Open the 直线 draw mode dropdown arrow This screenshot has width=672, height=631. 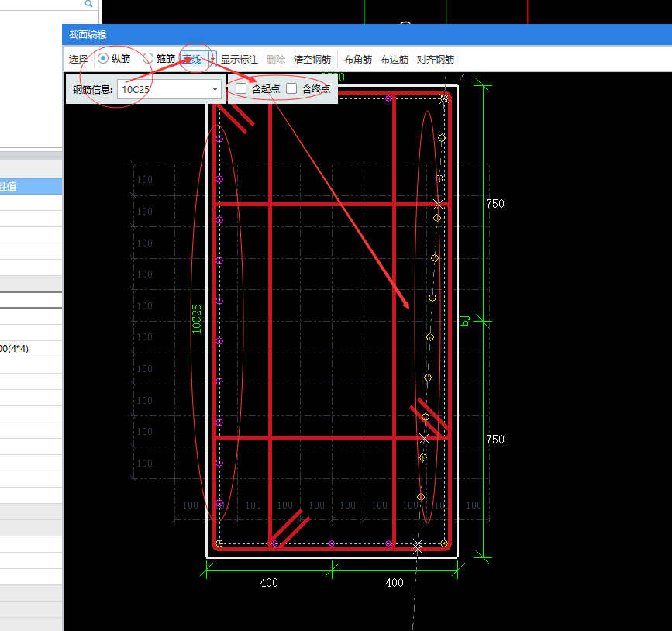point(212,59)
